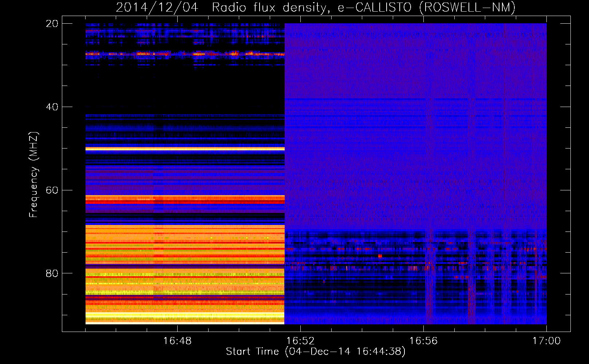Select the date text '2014/12/04' in the title
Viewport: 589px width, 364px height.
(x=157, y=8)
